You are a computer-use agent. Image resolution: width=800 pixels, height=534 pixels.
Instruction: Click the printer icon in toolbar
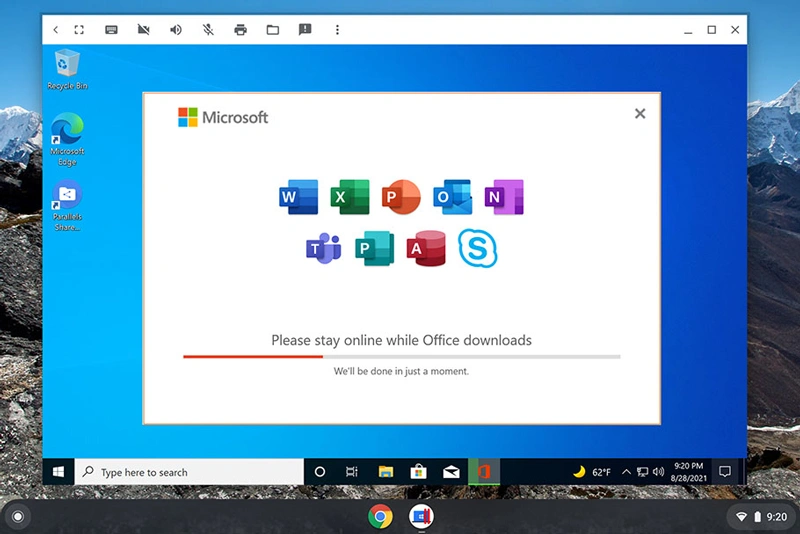pyautogui.click(x=240, y=30)
